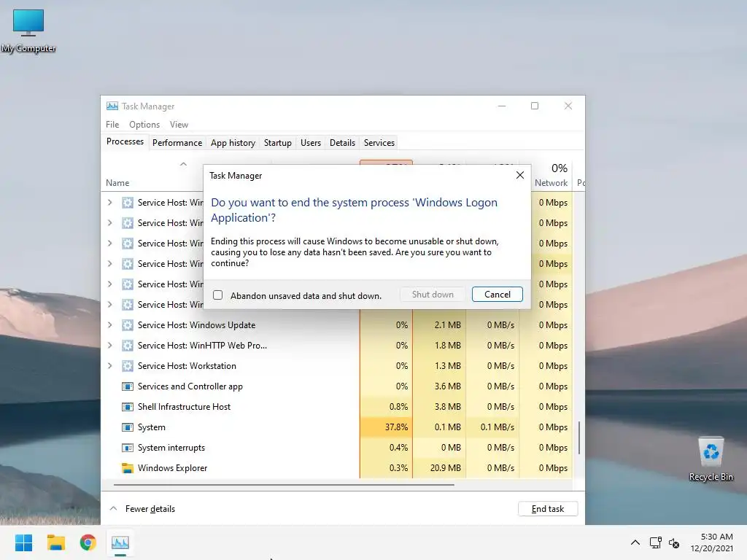Click the horizontal scrollbar of process list
The image size is (747, 560).
[x=284, y=485]
